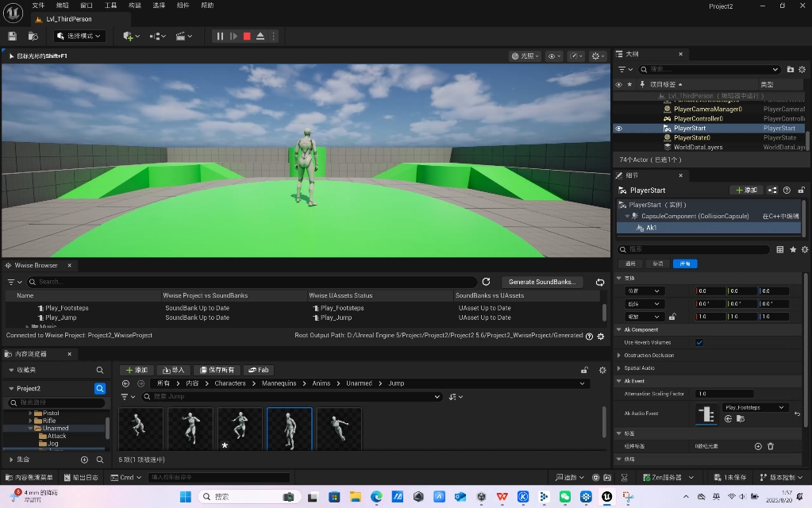
Task: Open the outliner settings gear
Action: coord(802,69)
